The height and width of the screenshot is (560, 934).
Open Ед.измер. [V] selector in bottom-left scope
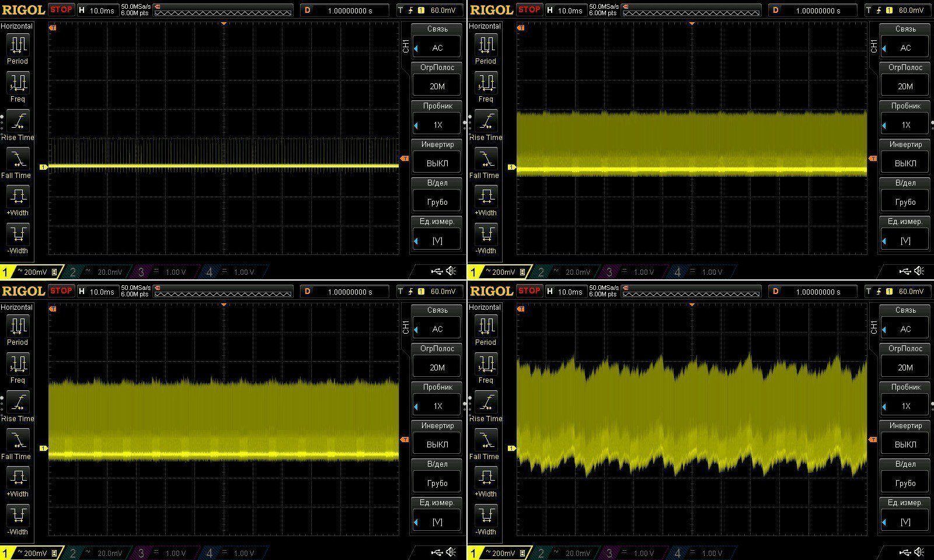[437, 522]
